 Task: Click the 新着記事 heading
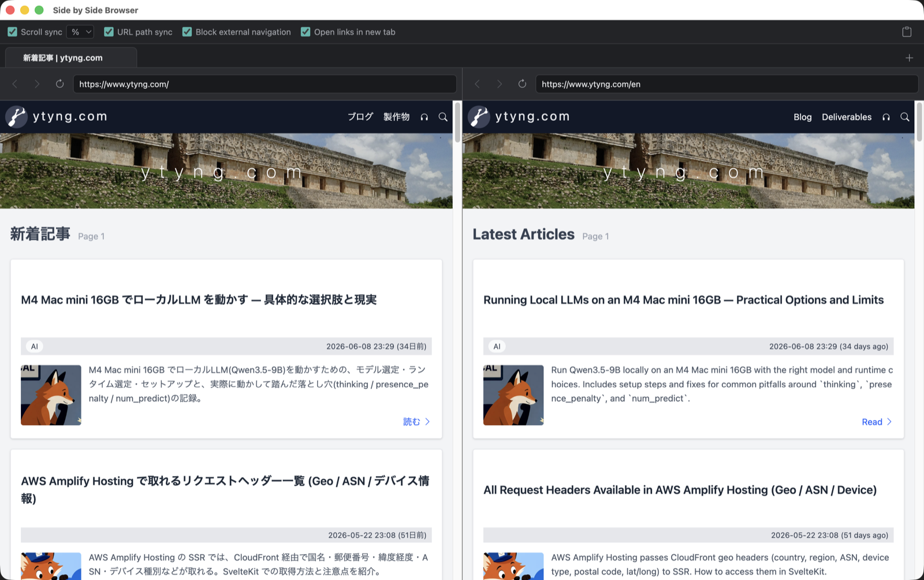pyautogui.click(x=40, y=234)
